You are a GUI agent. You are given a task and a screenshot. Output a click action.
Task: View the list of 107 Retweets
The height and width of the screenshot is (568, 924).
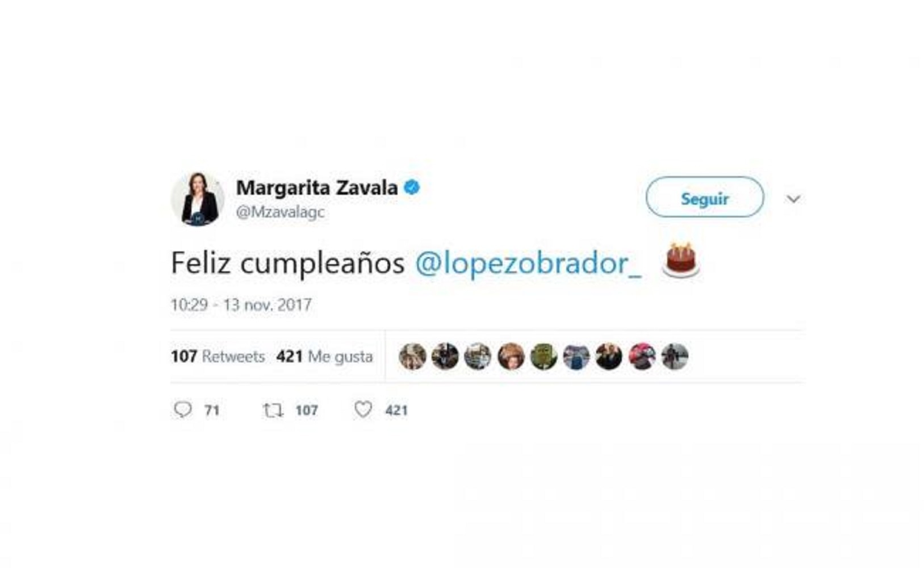(x=218, y=357)
